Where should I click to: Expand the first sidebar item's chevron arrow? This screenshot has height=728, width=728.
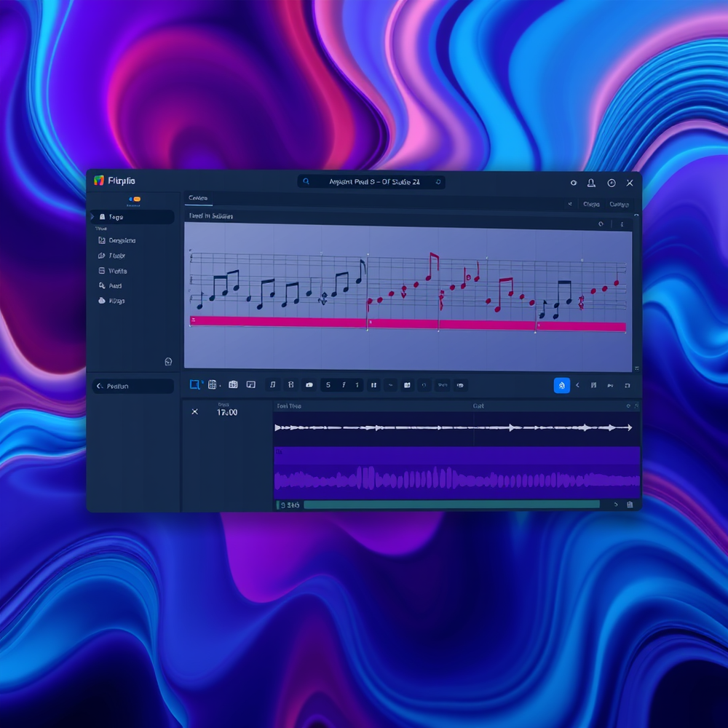point(92,217)
